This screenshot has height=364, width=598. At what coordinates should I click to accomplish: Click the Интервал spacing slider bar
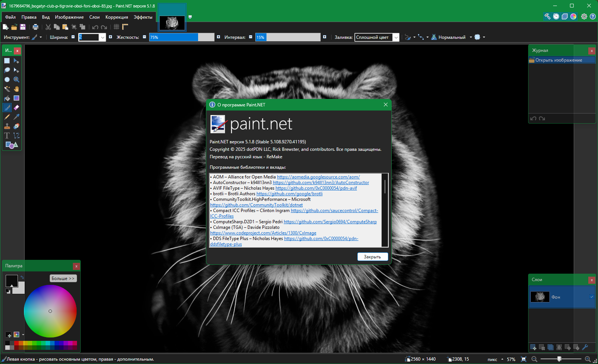288,37
